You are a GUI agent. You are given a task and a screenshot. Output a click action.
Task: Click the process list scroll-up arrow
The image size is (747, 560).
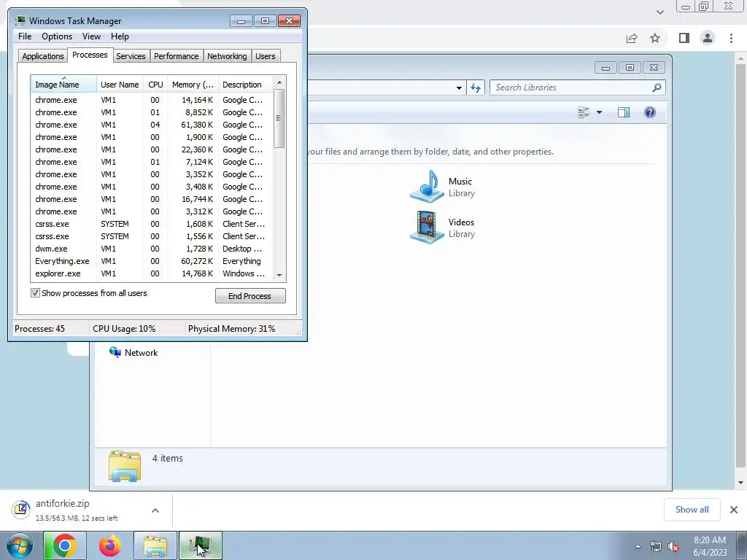[279, 82]
